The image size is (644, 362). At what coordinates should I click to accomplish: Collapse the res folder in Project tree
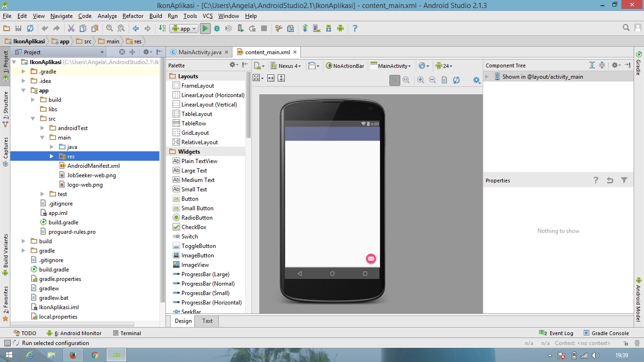click(x=51, y=156)
